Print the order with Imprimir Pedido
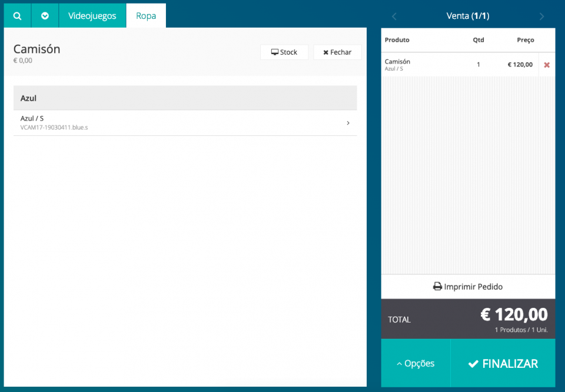This screenshot has width=565, height=392. click(468, 287)
